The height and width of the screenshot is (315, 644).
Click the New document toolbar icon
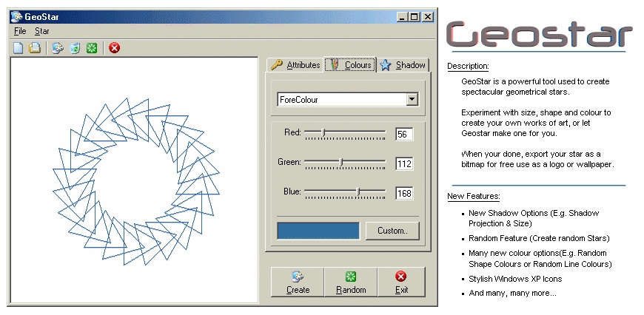pyautogui.click(x=19, y=48)
